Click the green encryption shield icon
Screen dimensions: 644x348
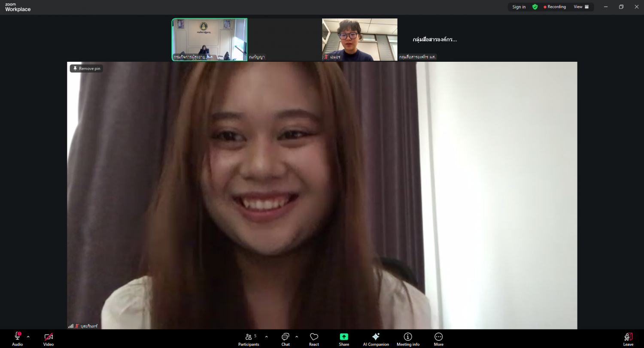point(535,7)
